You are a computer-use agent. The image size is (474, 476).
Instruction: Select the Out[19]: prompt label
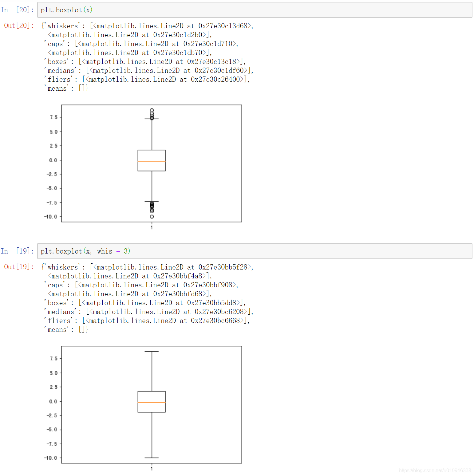[19, 267]
